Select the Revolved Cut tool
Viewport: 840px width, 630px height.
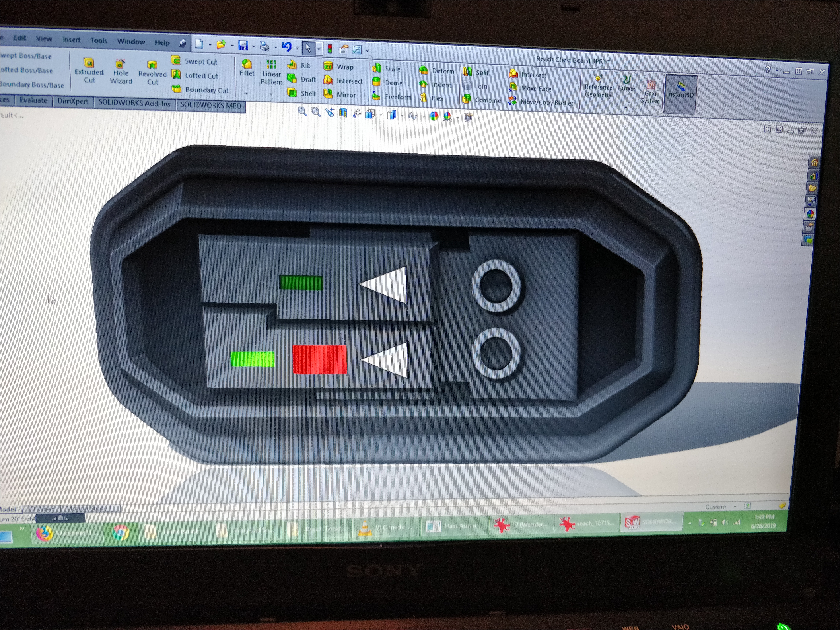coord(152,73)
